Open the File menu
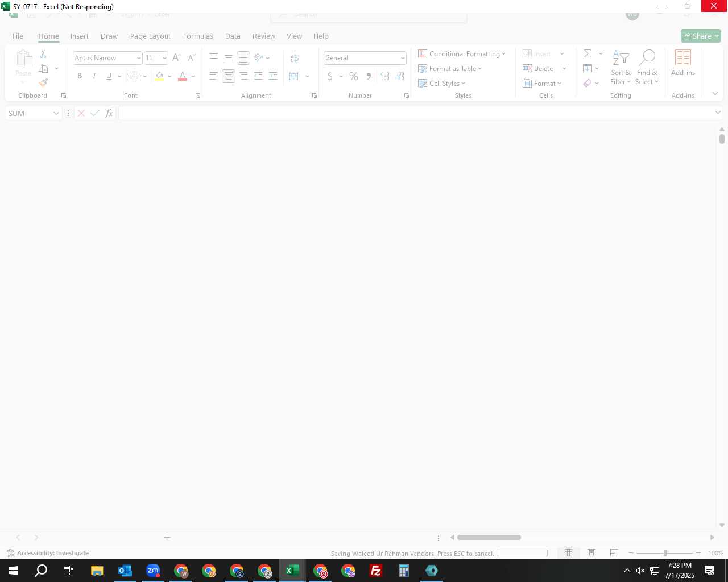 pyautogui.click(x=18, y=36)
